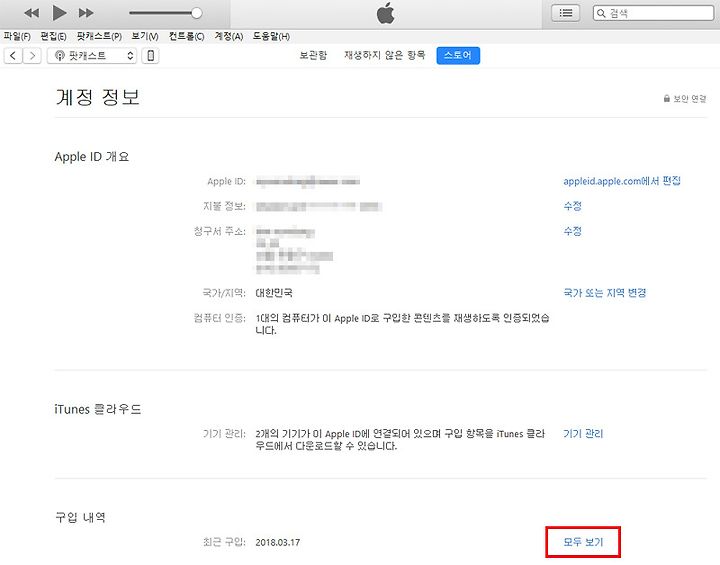Open the 편집(E) menu

(53, 36)
